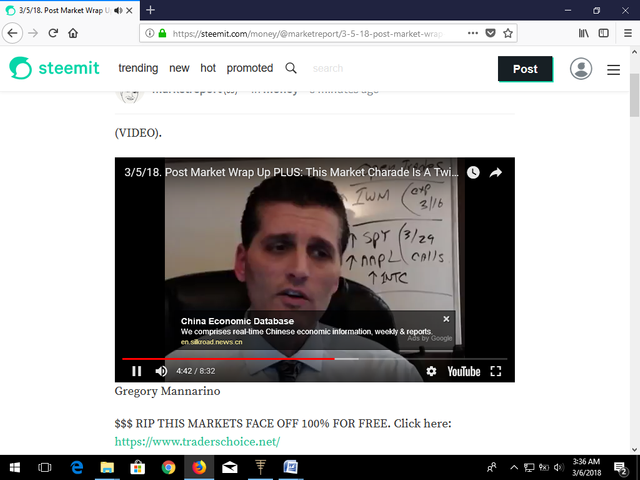Open Firefox Library icon
Viewport: 640px width, 480px height.
(x=584, y=33)
